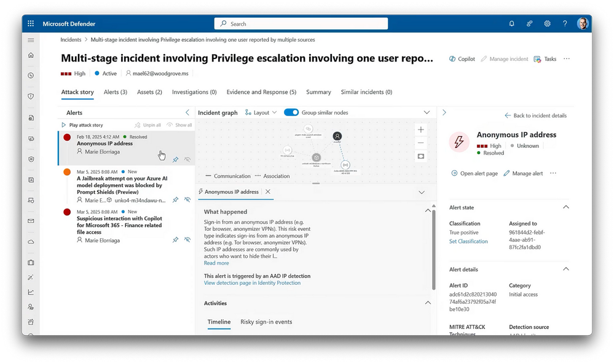This screenshot has height=364, width=614.
Task: Open the briefcase icon in sidebar
Action: coord(31,262)
